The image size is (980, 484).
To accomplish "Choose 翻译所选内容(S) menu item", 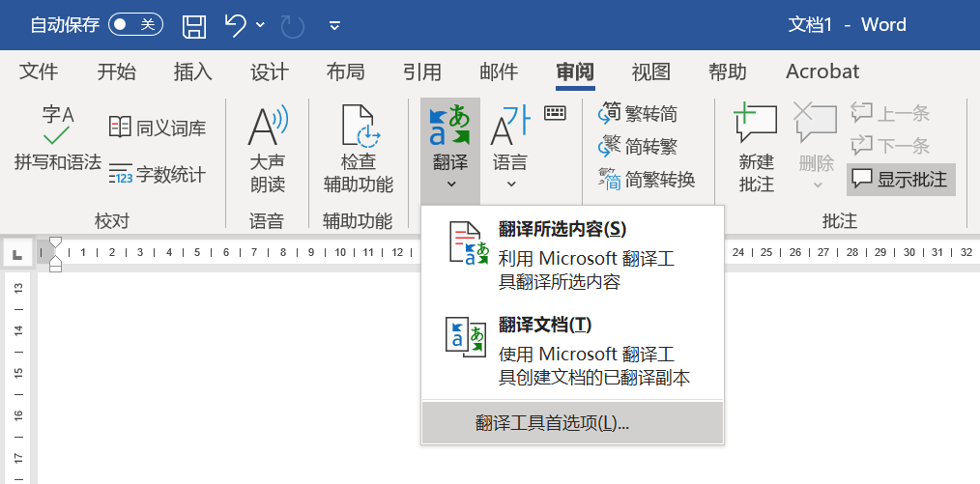I will click(x=572, y=255).
